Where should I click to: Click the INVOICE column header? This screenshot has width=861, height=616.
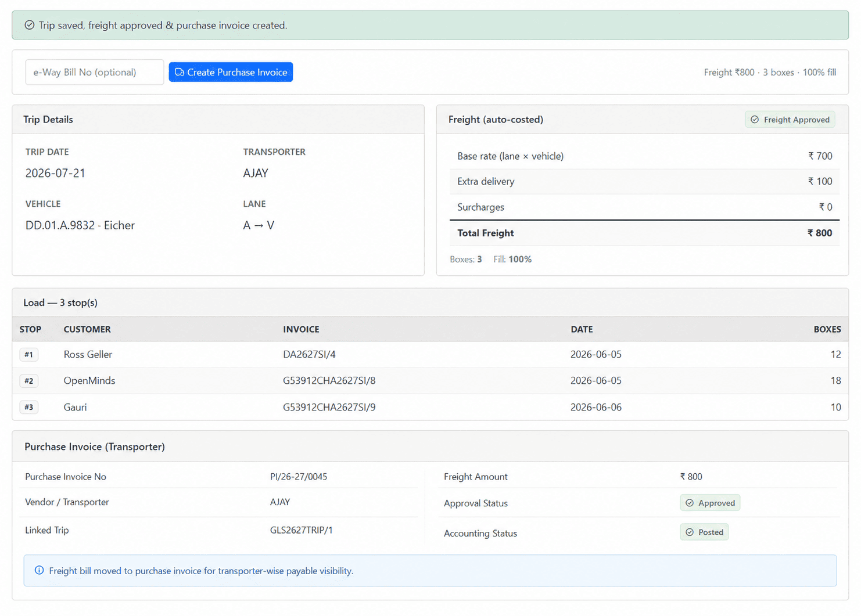point(301,329)
